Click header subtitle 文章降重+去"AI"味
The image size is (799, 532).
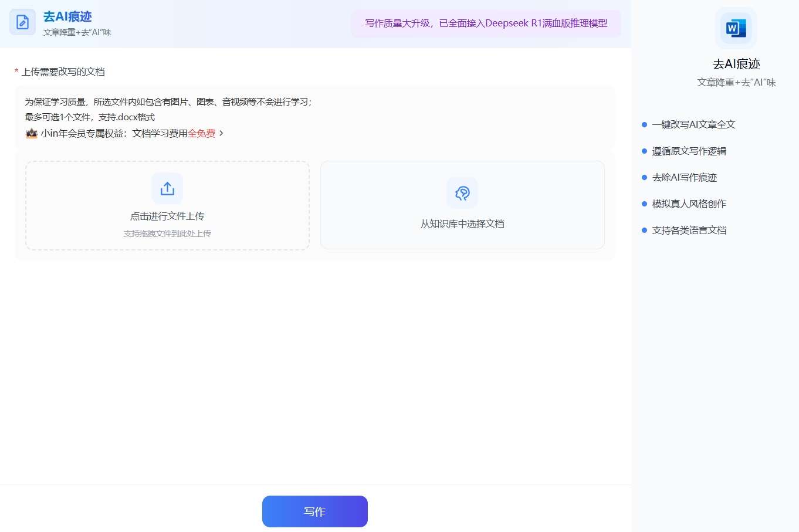pyautogui.click(x=77, y=32)
